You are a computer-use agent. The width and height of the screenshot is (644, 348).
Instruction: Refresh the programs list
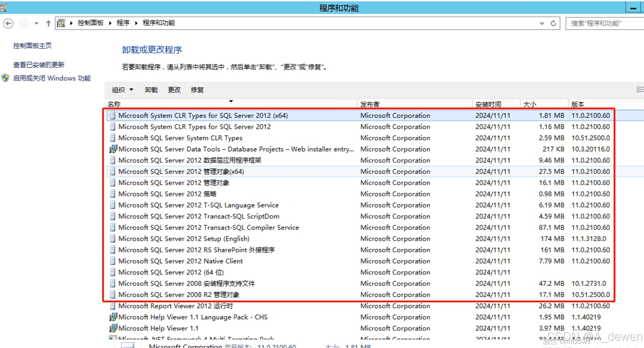click(553, 23)
